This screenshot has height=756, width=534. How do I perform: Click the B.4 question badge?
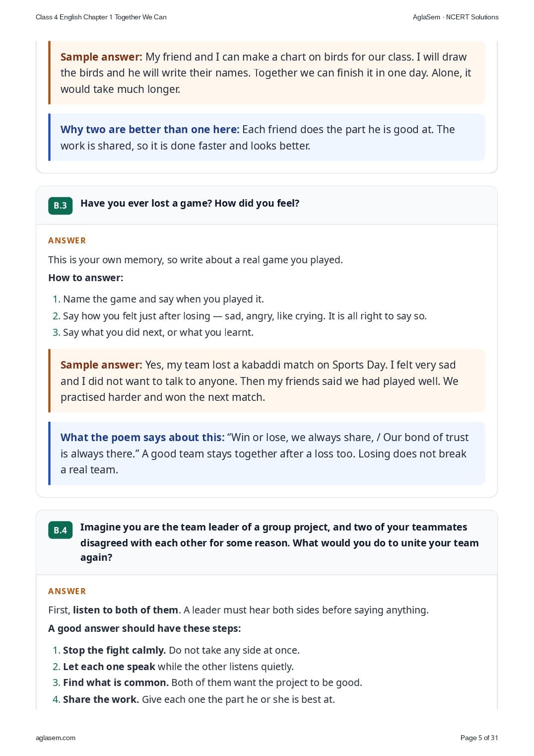60,530
